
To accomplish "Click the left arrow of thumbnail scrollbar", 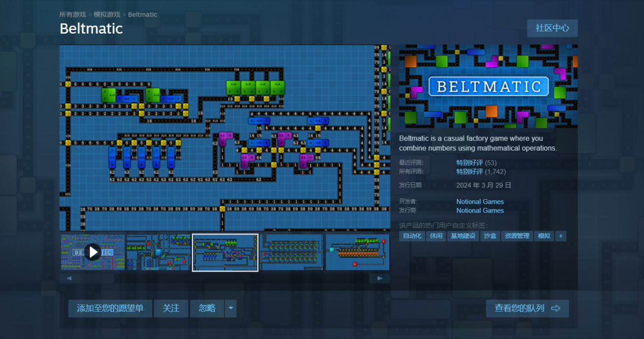I will 69,278.
